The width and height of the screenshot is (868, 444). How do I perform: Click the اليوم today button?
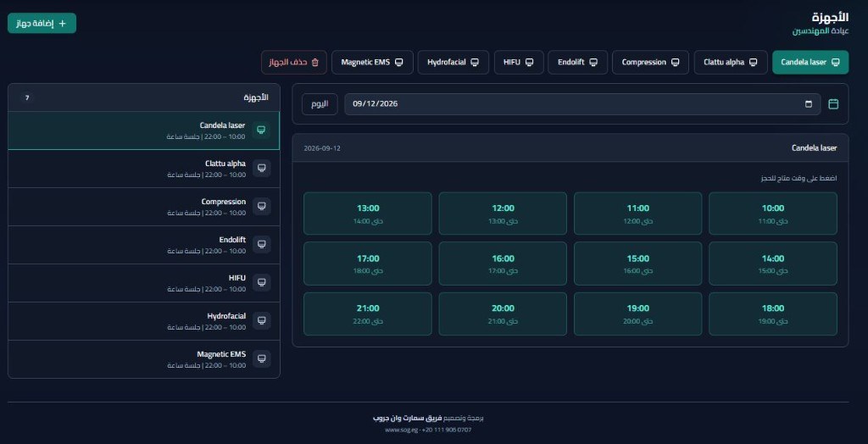[320, 104]
